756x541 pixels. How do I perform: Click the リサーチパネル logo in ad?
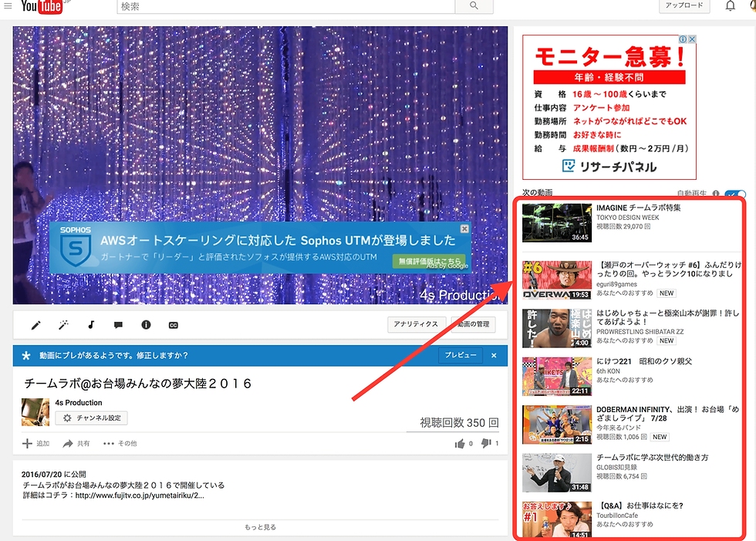coord(609,167)
